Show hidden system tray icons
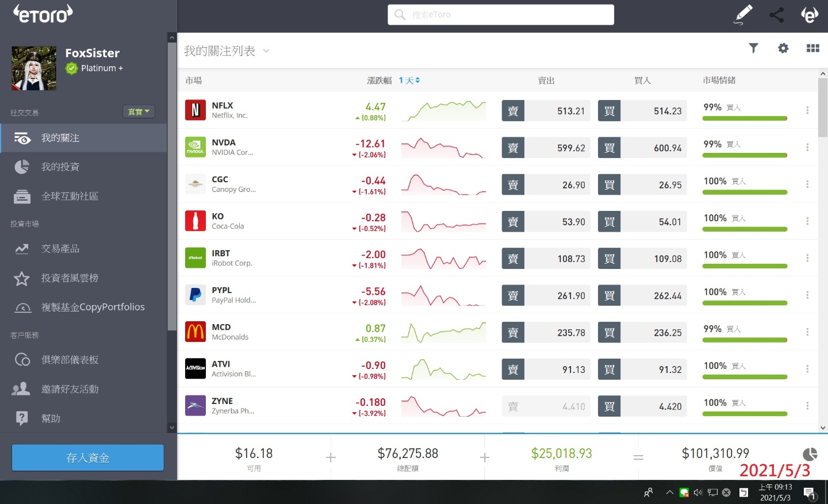 pyautogui.click(x=670, y=493)
